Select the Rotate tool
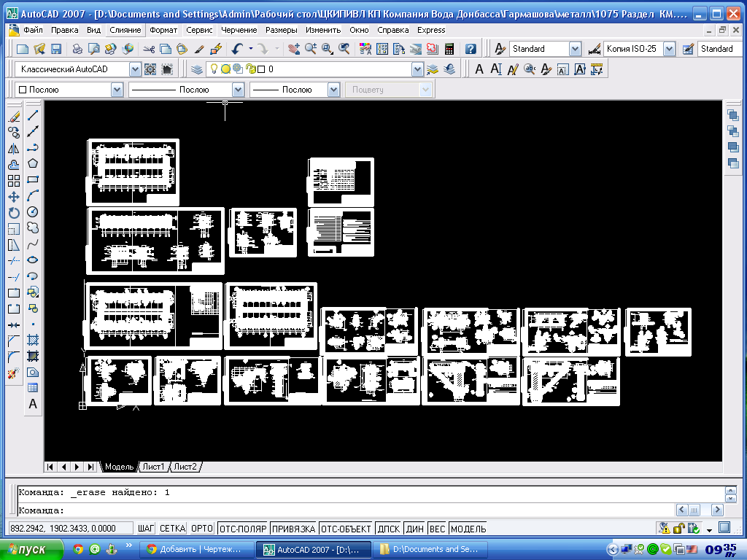Viewport: 747px width, 560px height. tap(14, 213)
